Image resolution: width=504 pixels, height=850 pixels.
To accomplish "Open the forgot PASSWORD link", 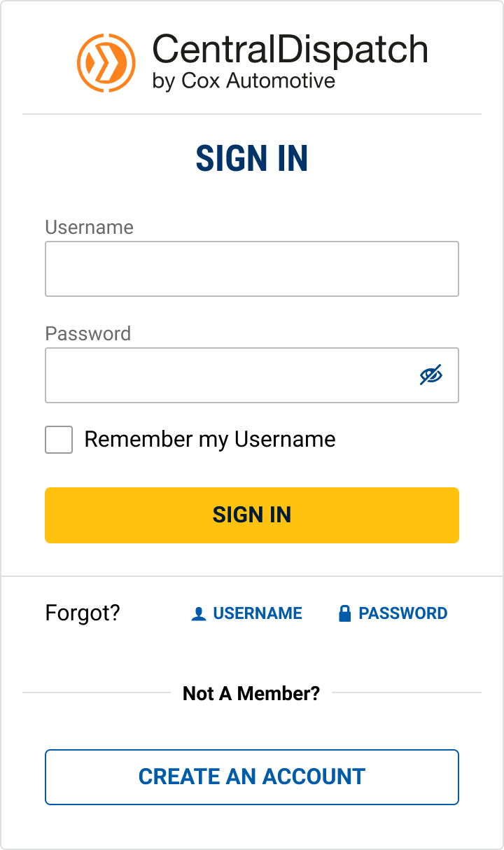I will [402, 613].
